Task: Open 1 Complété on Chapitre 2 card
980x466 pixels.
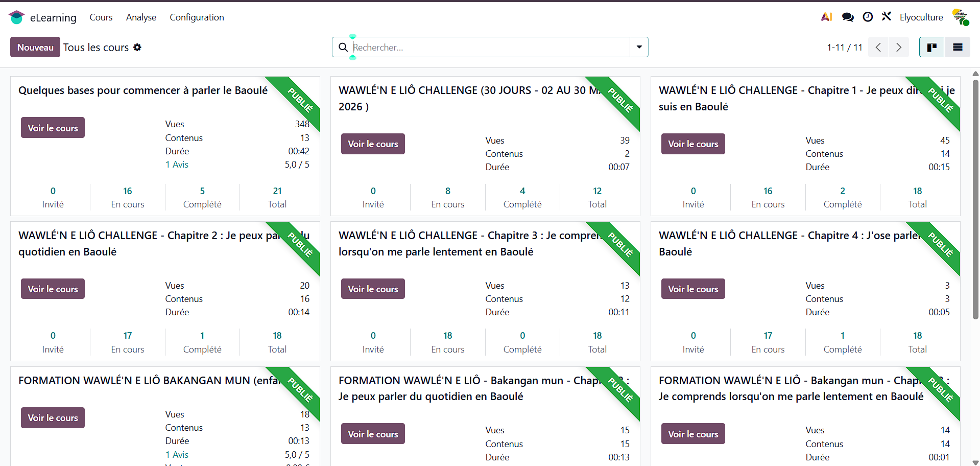Action: (x=202, y=342)
